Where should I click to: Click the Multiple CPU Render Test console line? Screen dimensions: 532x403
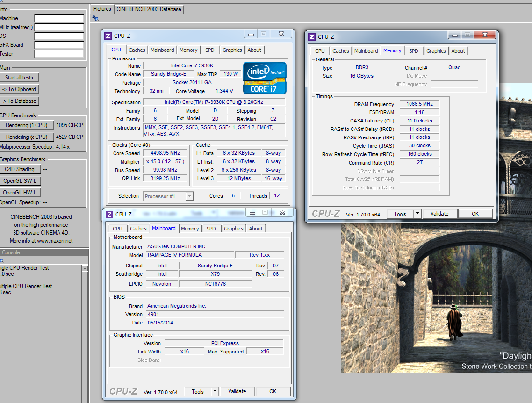pos(26,286)
